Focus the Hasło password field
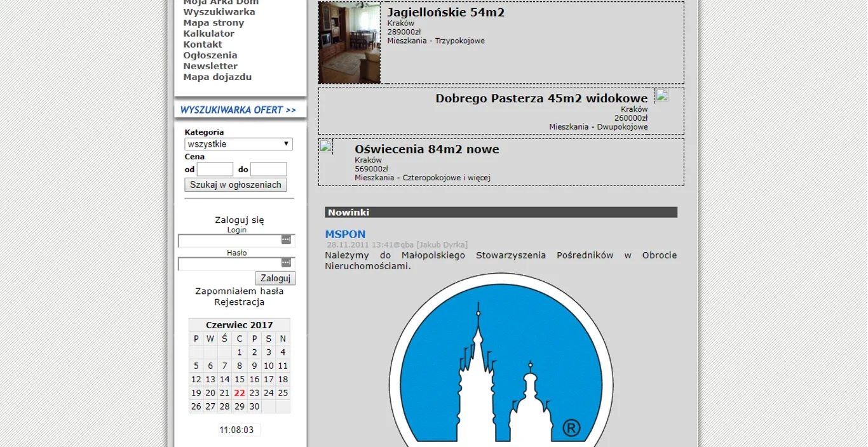868x447 pixels. [235, 264]
